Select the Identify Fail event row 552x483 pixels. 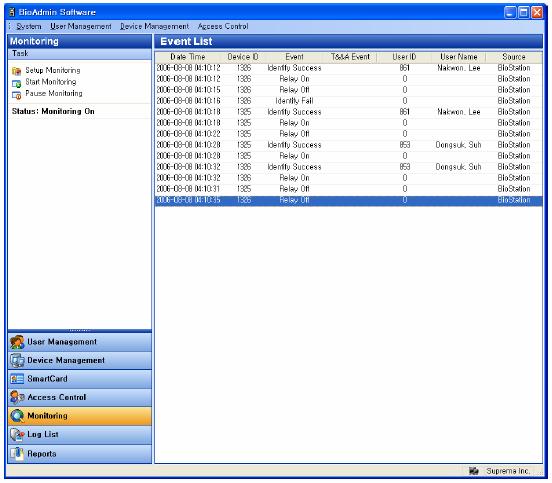349,101
